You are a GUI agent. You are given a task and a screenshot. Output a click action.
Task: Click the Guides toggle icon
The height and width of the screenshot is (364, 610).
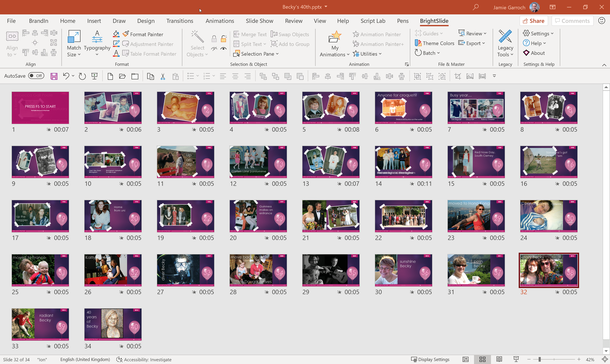417,33
